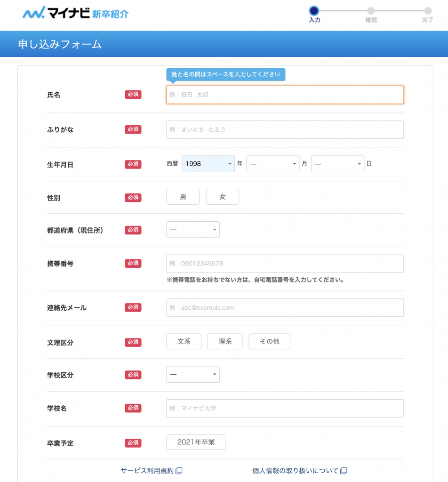Open the サービス利用規約 link
Screen dimensions: 448x482
pyautogui.click(x=147, y=471)
